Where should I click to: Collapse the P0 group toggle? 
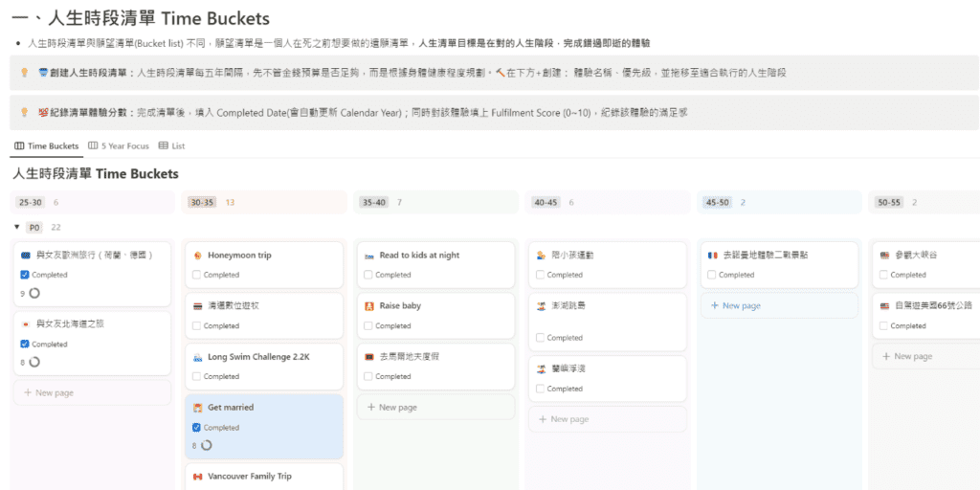coord(16,227)
